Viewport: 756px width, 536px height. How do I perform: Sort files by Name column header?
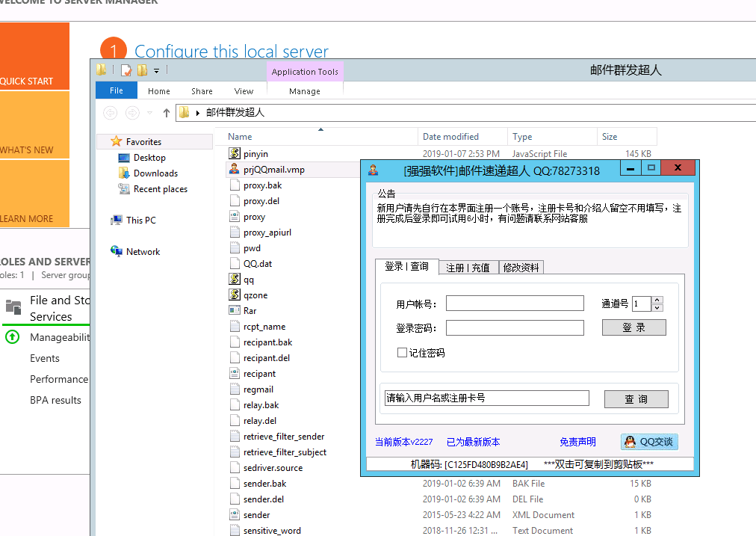(315, 137)
